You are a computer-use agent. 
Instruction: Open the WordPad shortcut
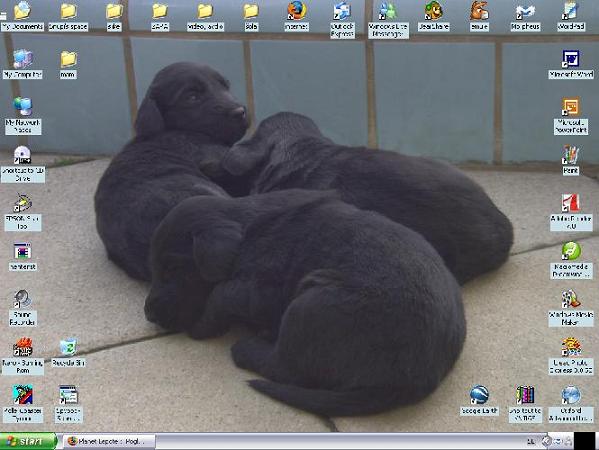[x=571, y=16]
